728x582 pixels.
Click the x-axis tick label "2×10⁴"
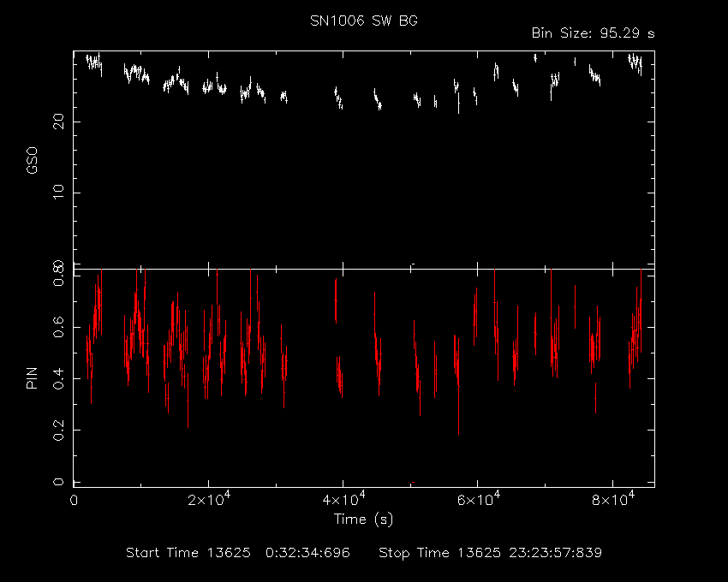pyautogui.click(x=208, y=499)
